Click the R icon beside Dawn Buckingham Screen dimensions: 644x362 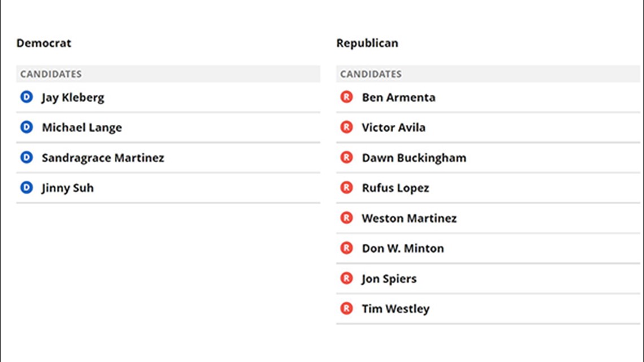[x=347, y=158]
